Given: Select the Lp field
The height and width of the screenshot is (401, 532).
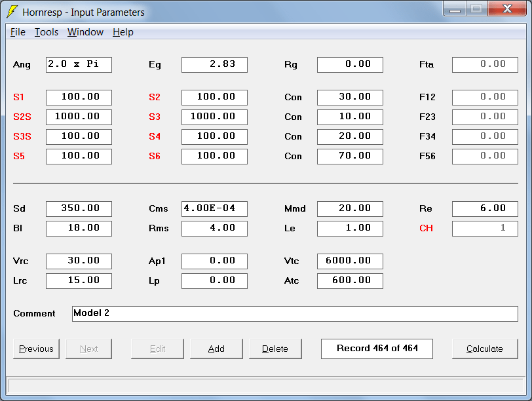Looking at the screenshot, I should pos(214,281).
